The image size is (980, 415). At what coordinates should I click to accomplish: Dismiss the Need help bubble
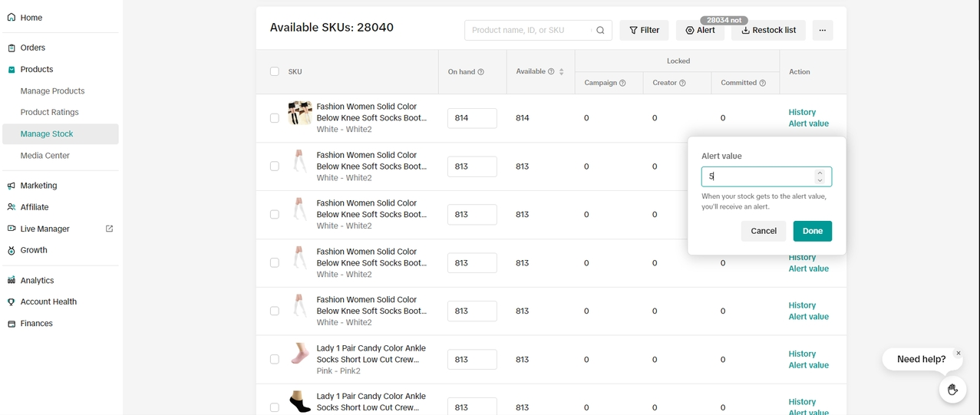(x=958, y=354)
